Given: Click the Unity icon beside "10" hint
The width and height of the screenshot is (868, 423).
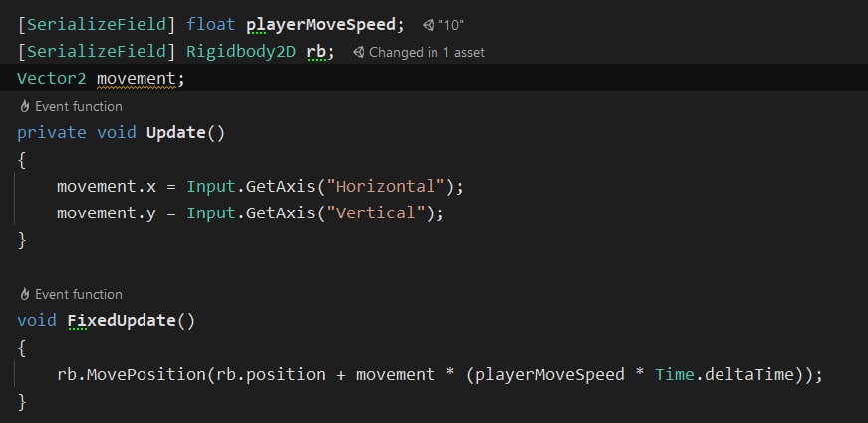Looking at the screenshot, I should [x=428, y=25].
